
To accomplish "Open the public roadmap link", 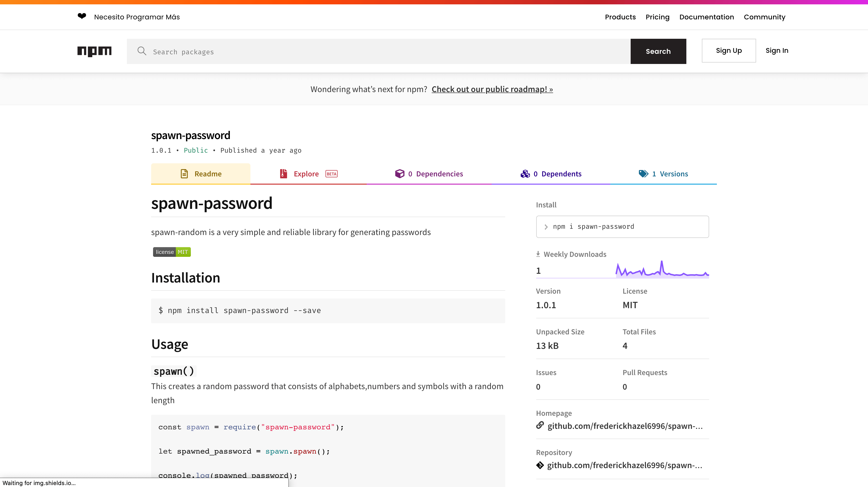I will coord(492,89).
